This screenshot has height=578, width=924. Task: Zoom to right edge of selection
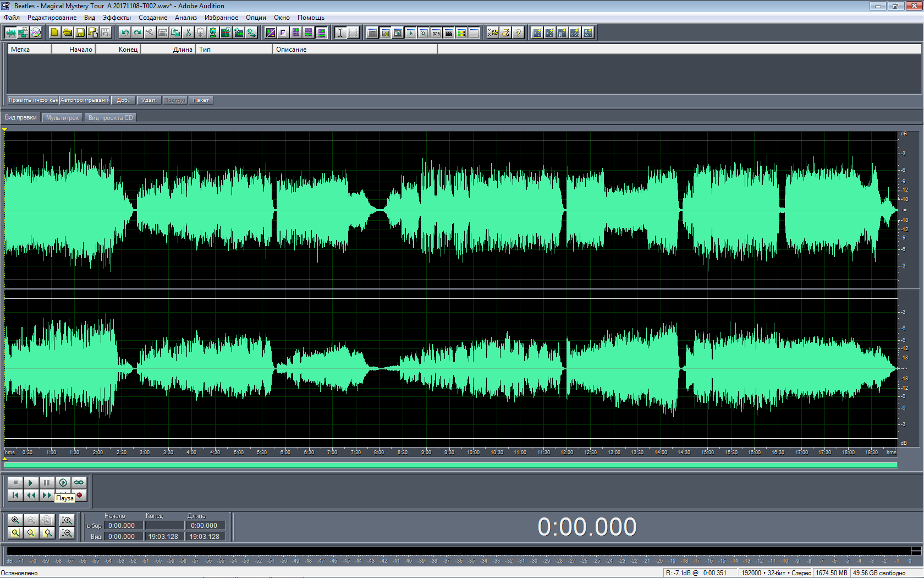coord(47,533)
